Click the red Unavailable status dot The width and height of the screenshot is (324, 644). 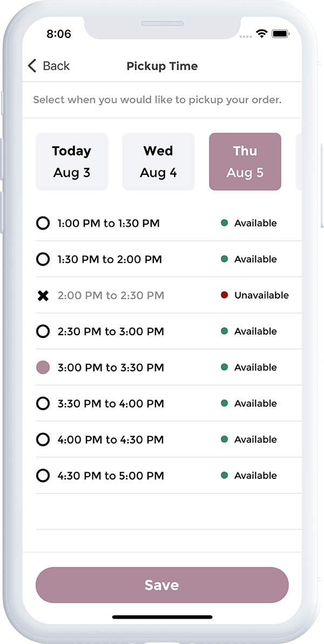click(224, 295)
